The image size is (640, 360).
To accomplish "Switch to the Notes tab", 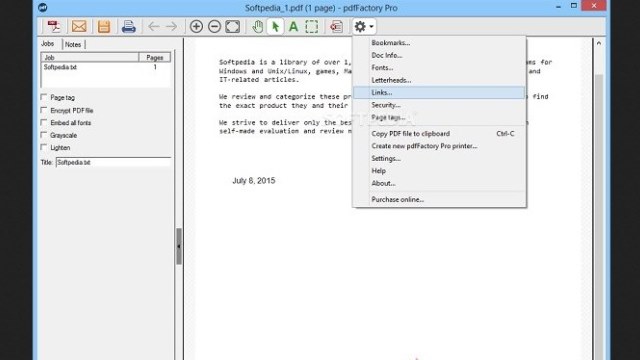I will 73,44.
